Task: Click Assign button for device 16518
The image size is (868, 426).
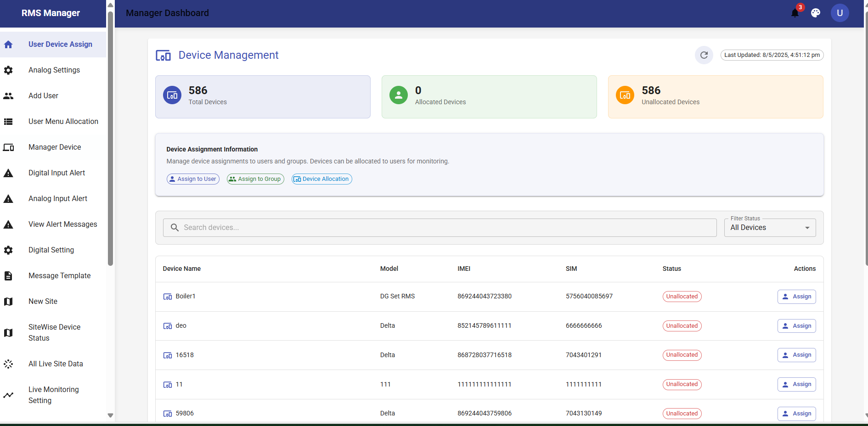Action: pyautogui.click(x=797, y=355)
